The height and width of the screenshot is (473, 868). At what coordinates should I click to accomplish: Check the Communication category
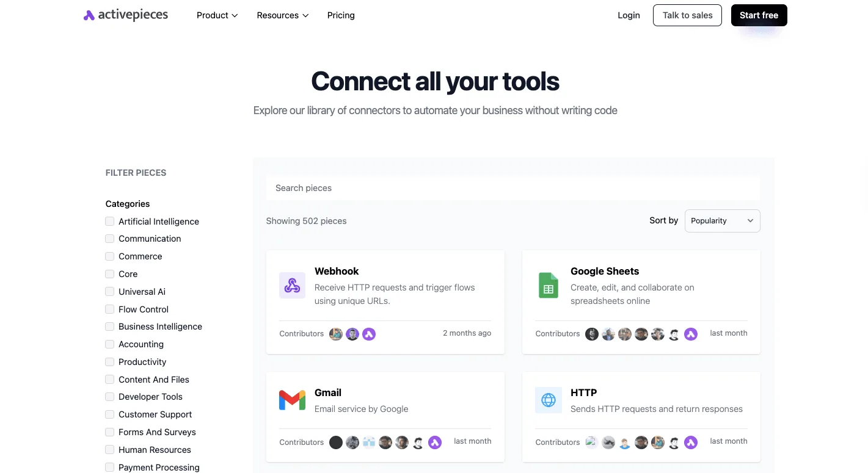[110, 239]
